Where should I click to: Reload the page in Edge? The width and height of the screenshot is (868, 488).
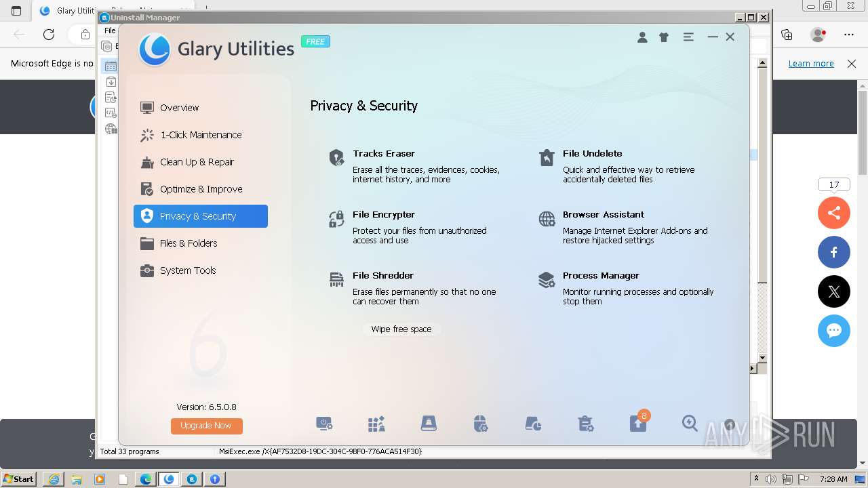click(49, 35)
